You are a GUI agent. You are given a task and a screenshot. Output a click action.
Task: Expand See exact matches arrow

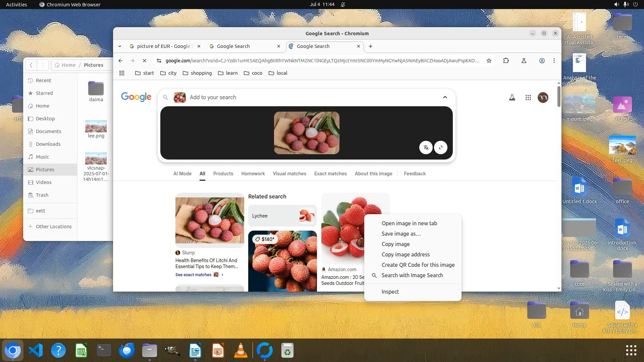click(222, 275)
